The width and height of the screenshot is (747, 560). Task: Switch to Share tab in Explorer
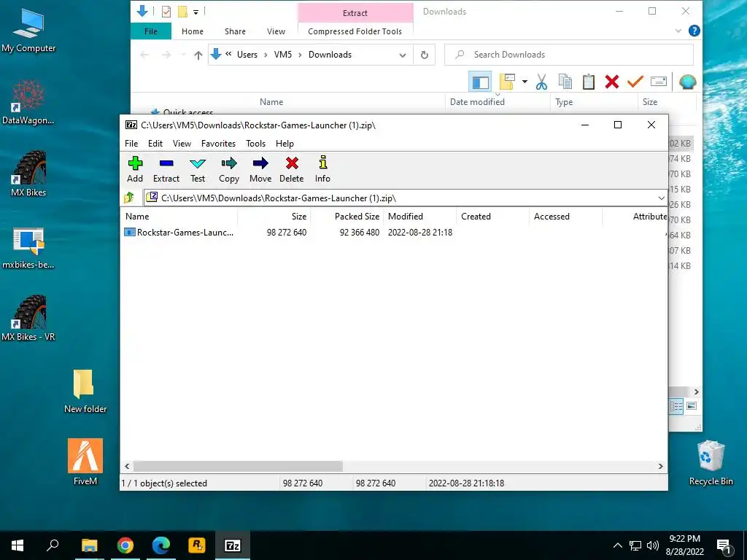(236, 31)
